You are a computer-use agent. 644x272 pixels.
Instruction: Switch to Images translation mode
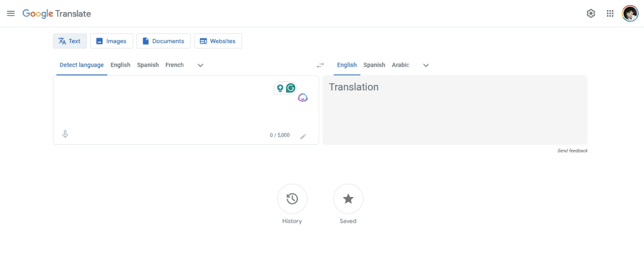tap(111, 41)
